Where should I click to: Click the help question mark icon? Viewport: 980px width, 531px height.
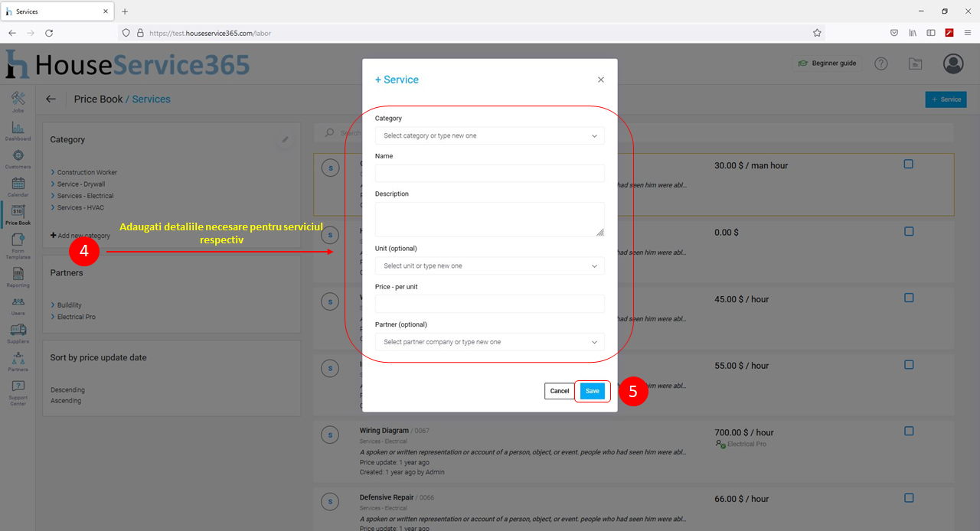881,64
